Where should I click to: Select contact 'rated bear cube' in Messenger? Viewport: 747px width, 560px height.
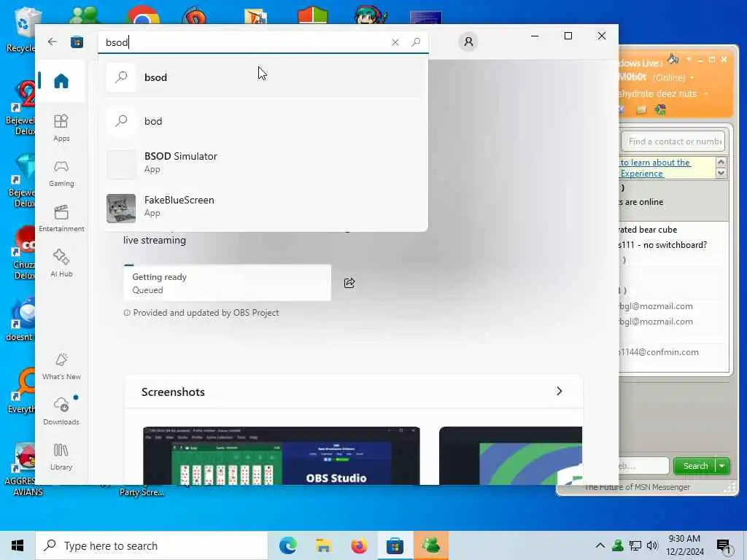(648, 230)
